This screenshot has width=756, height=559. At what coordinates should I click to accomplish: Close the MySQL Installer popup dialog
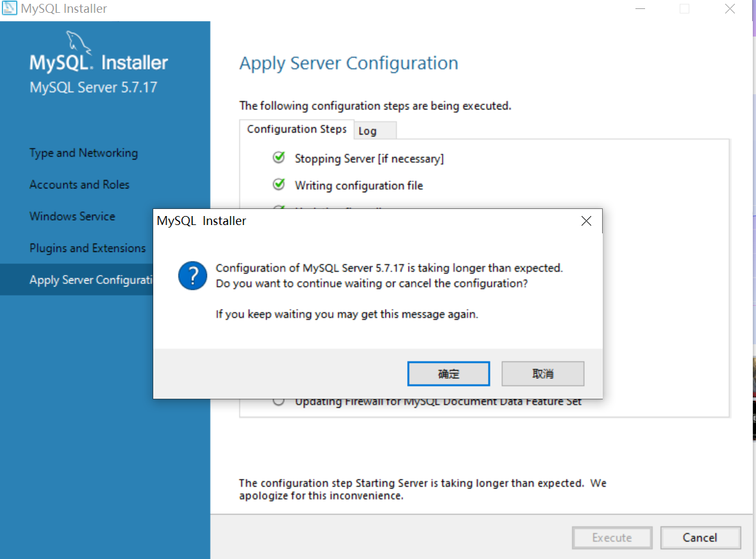coord(586,221)
